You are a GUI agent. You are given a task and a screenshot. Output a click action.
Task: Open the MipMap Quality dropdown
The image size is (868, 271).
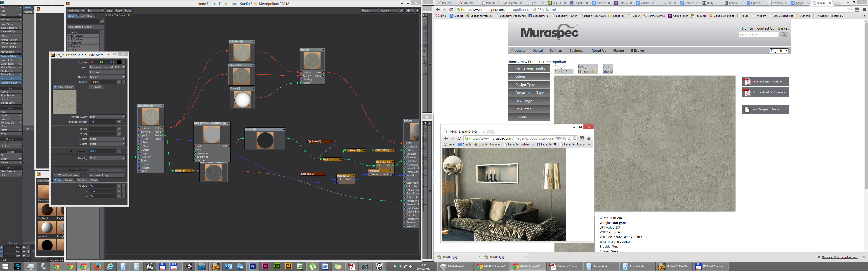[x=107, y=117]
